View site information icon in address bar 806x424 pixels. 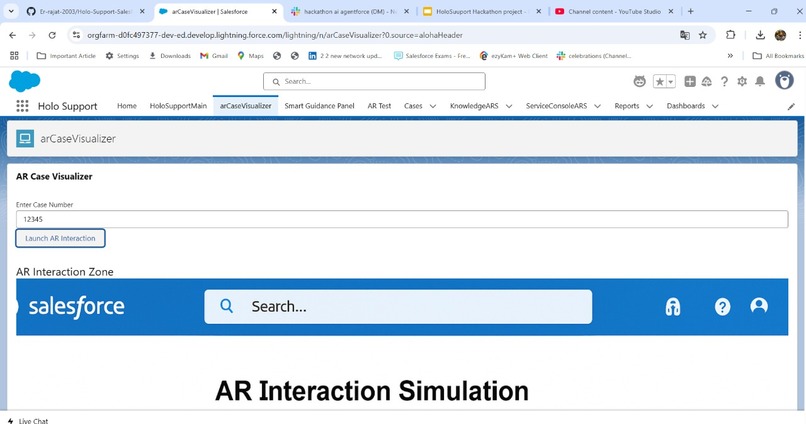click(77, 35)
